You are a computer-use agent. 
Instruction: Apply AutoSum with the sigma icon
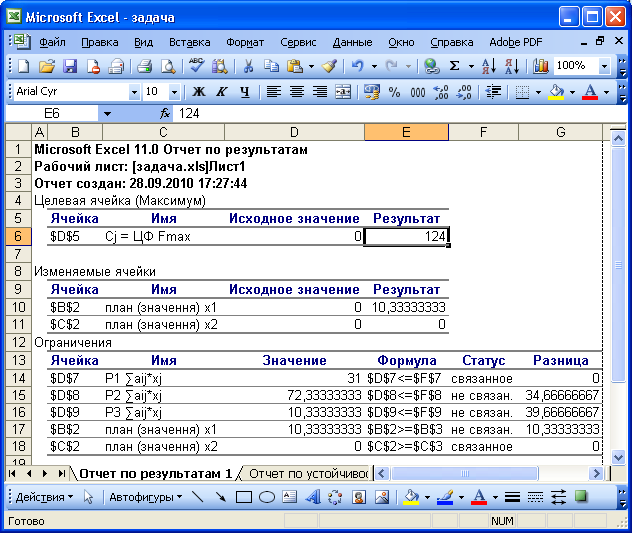[455, 66]
